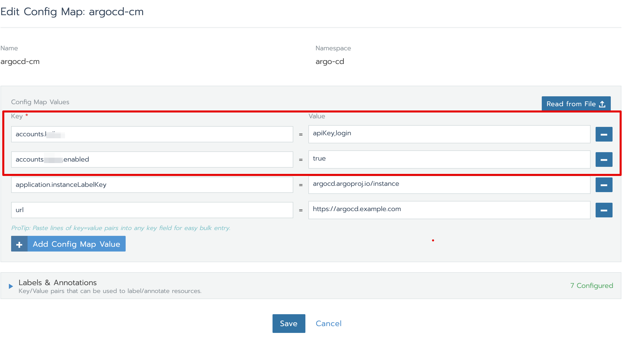Click the Labels & Annotations heading
The image size is (631, 364).
pos(58,282)
